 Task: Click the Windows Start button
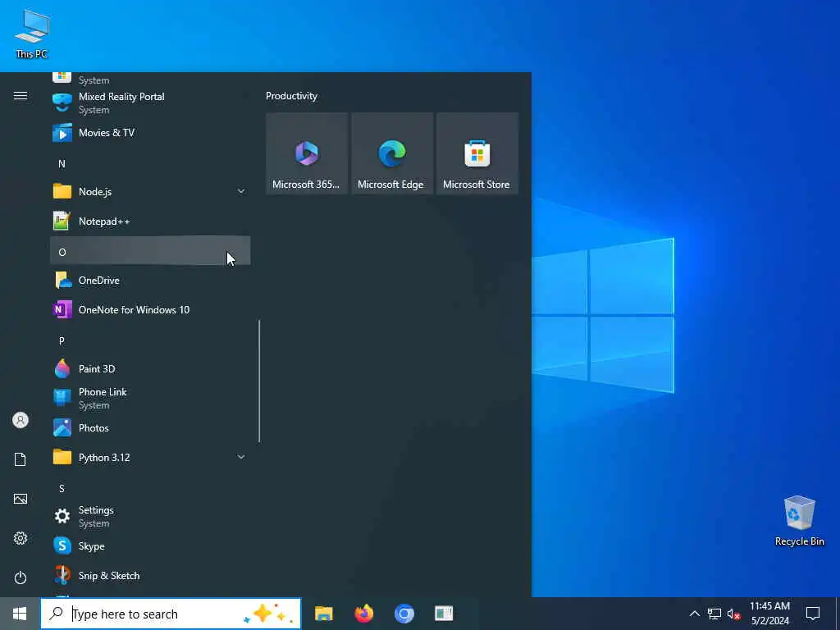click(20, 614)
